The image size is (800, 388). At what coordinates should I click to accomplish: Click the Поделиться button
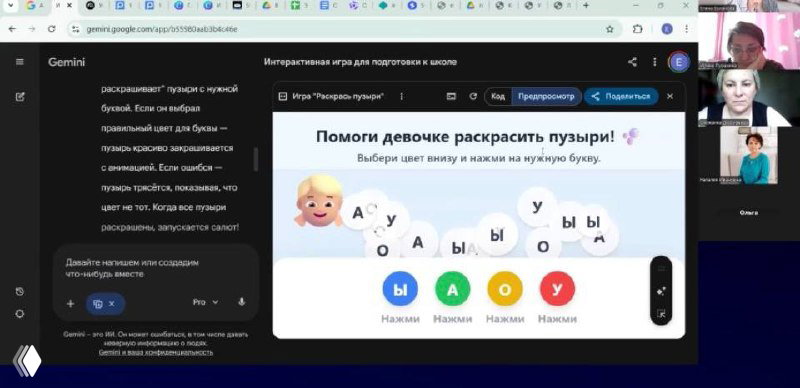[x=621, y=96]
